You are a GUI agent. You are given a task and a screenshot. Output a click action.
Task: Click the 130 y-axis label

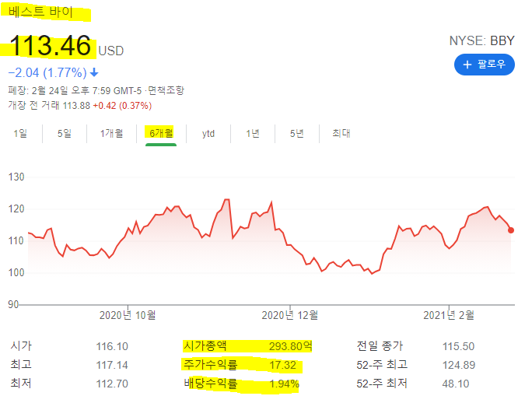(16, 177)
